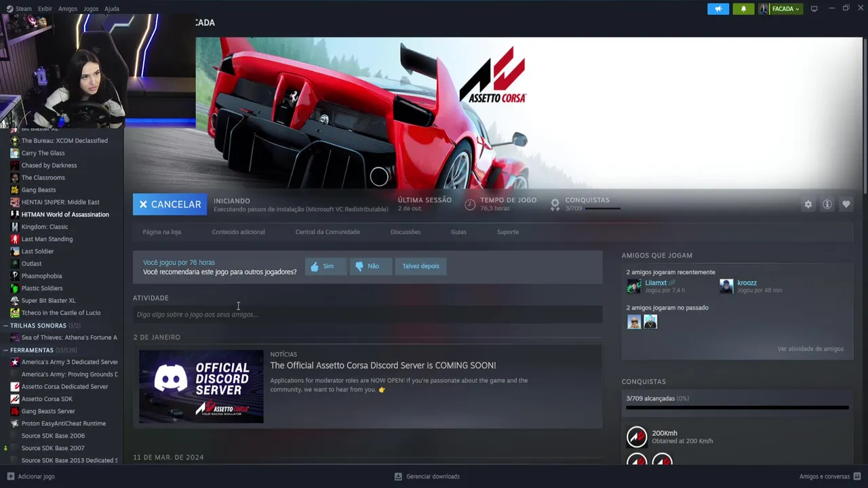This screenshot has width=868, height=488.
Task: Open the Central da Comunidade tab
Action: tap(328, 232)
